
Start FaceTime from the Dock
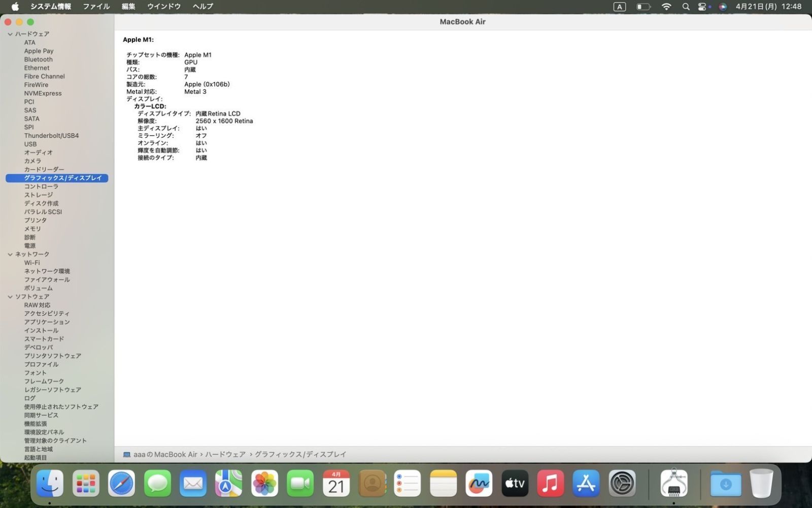pyautogui.click(x=300, y=483)
